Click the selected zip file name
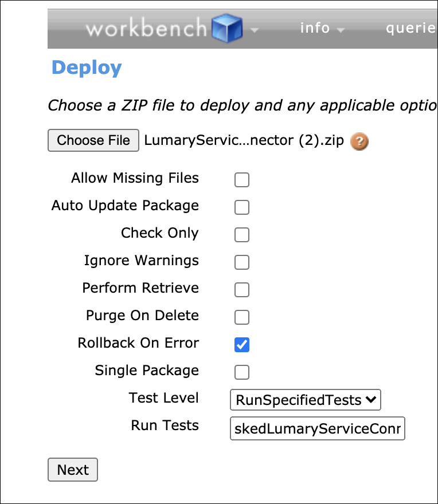Image resolution: width=438 pixels, height=504 pixels. [x=244, y=140]
